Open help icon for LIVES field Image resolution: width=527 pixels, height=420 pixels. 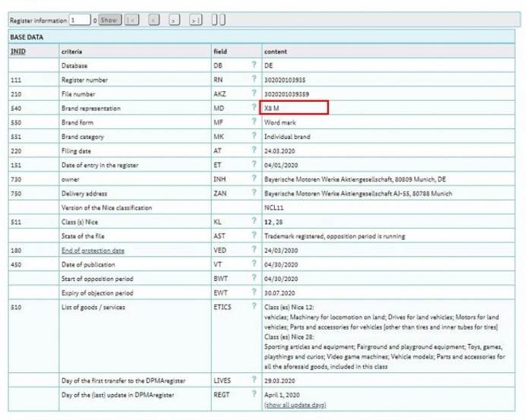[x=254, y=380]
